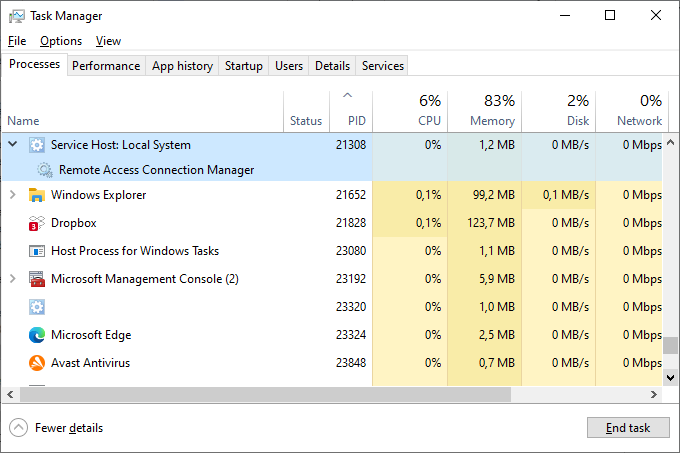Collapse the Service Host: Local System group
The image size is (680, 453).
(13, 144)
